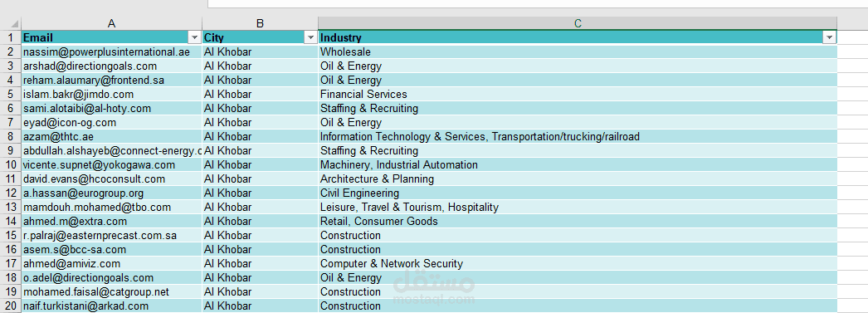Screen dimensions: 868x313
Task: Click Construction in asem.s@bcc-sa row
Action: click(x=578, y=249)
